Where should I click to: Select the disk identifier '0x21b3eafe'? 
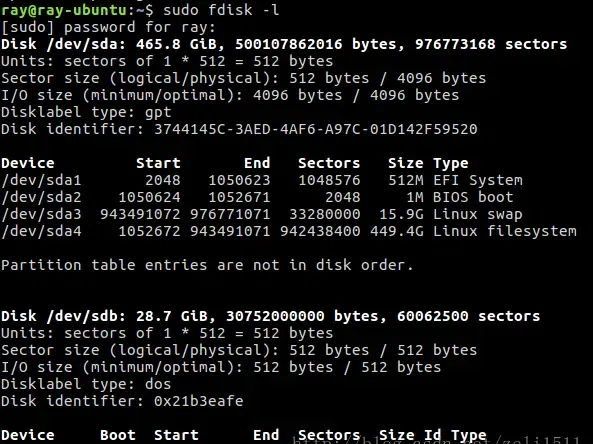(x=199, y=401)
